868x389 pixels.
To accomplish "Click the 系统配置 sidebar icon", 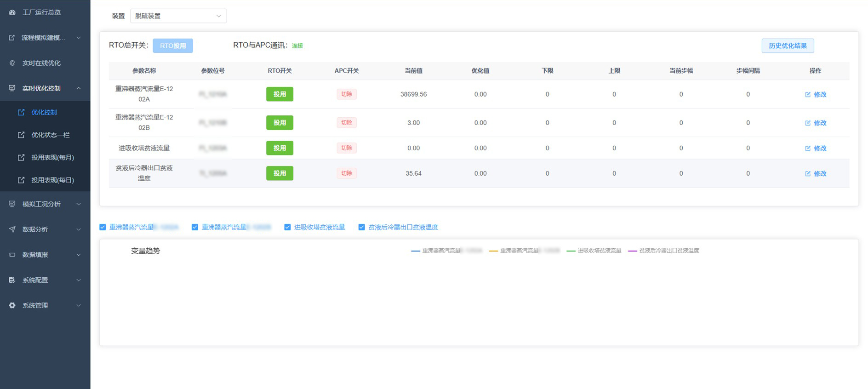I will [12, 280].
